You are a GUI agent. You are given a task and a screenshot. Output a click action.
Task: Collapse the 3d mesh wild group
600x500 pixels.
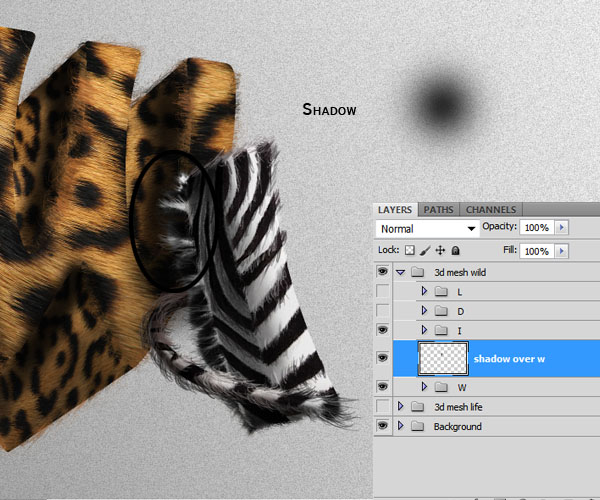click(400, 272)
